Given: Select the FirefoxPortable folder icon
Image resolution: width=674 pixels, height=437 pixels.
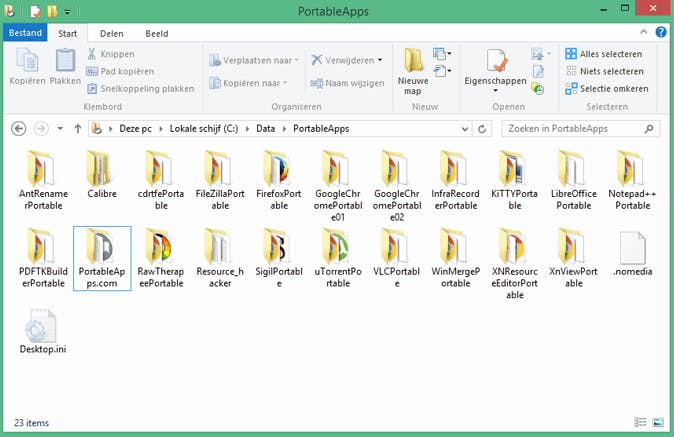Looking at the screenshot, I should 279,169.
